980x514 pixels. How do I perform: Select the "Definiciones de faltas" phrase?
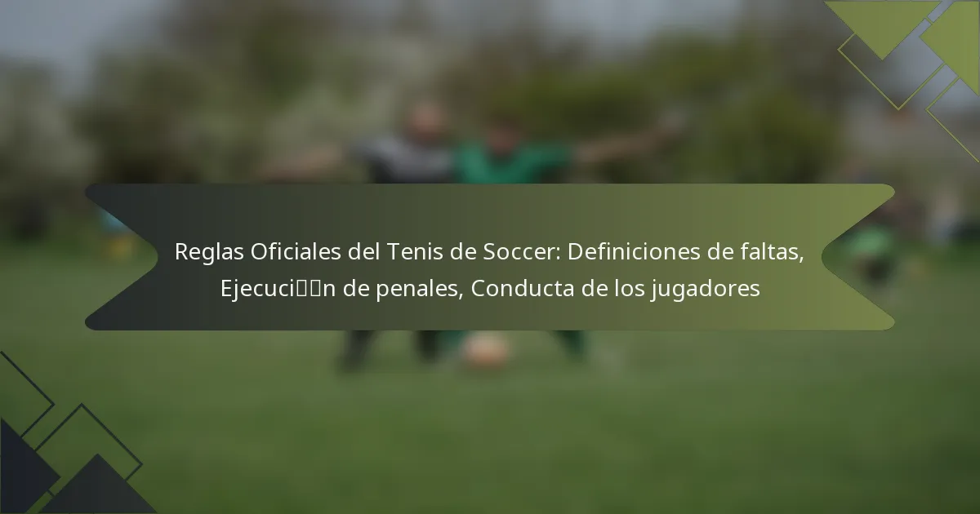click(685, 253)
